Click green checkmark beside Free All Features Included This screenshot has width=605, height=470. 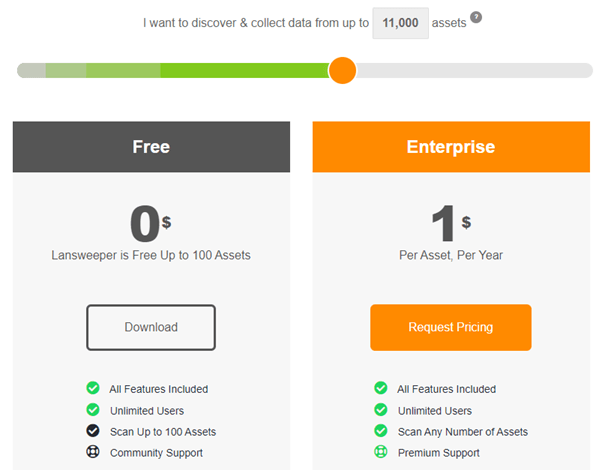pyautogui.click(x=93, y=388)
